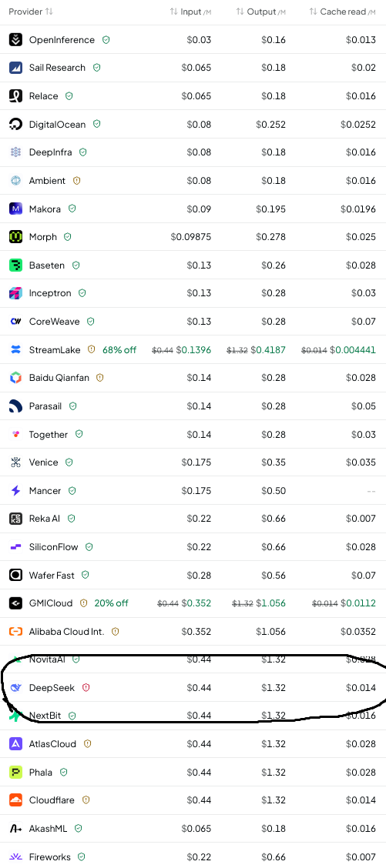386x868 pixels.
Task: Click the Baidu Qianfan logo icon
Action: point(15,378)
